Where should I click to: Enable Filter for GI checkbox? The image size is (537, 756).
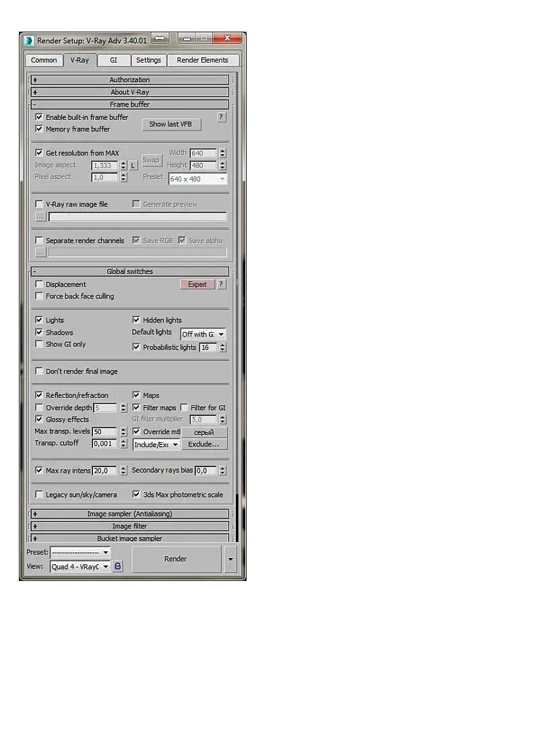[184, 408]
